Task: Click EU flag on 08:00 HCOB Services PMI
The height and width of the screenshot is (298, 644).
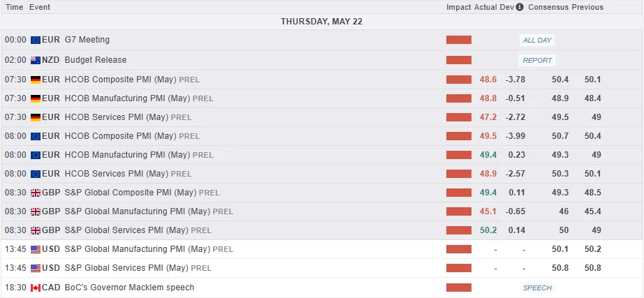Action: [36, 174]
